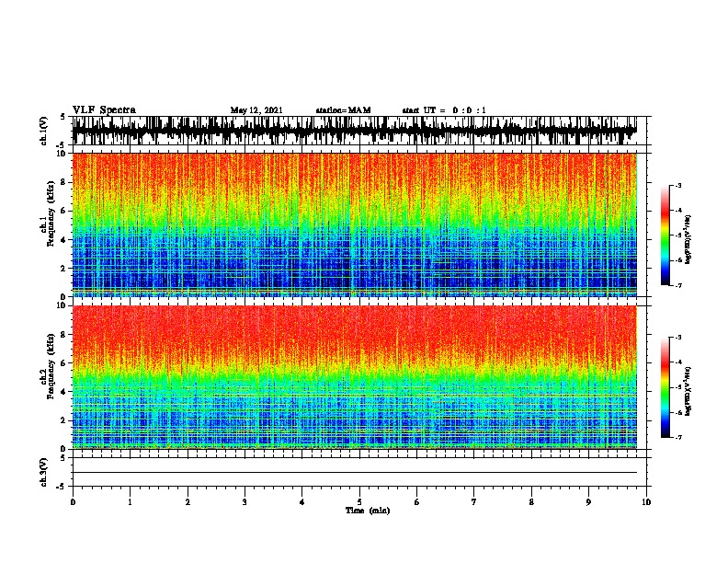Click the log(PSD) label beside ch.2 colorbar
The width and height of the screenshot is (728, 563).
688,391
